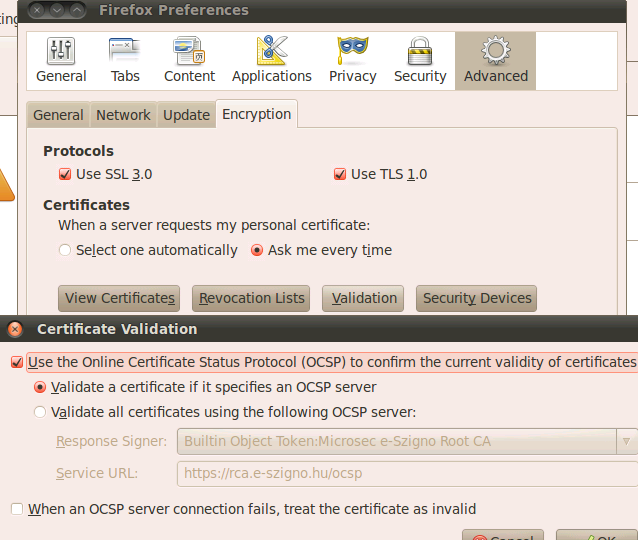Click the Validation button
The height and width of the screenshot is (540, 638).
point(363,298)
